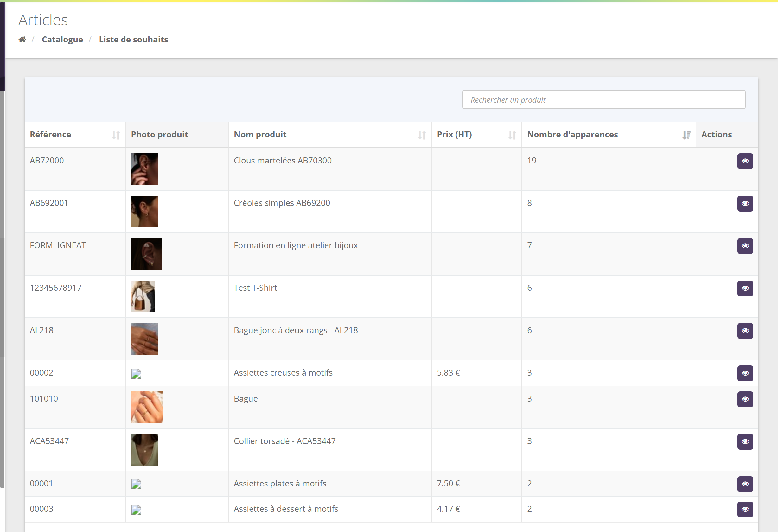Sort by Prix (HT) column

(x=512, y=135)
